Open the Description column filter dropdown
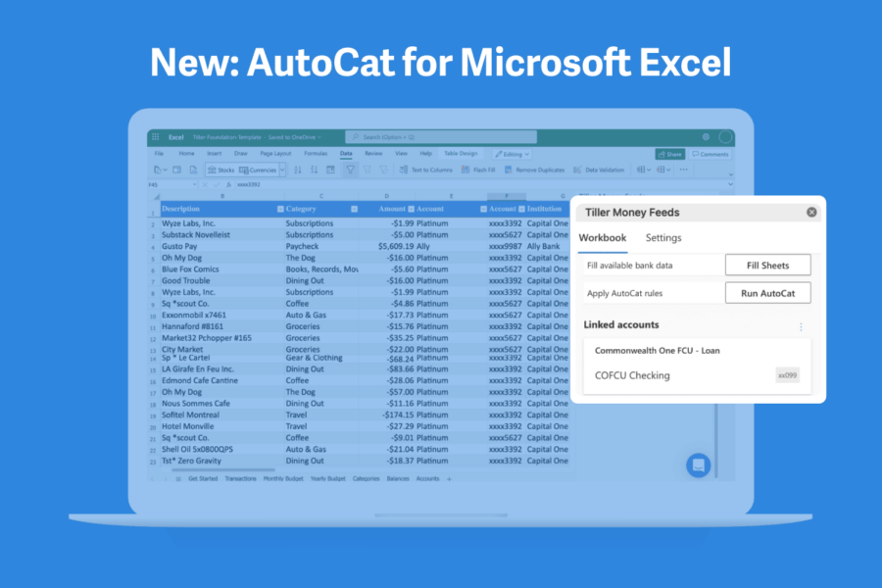This screenshot has width=882, height=588. pos(279,209)
